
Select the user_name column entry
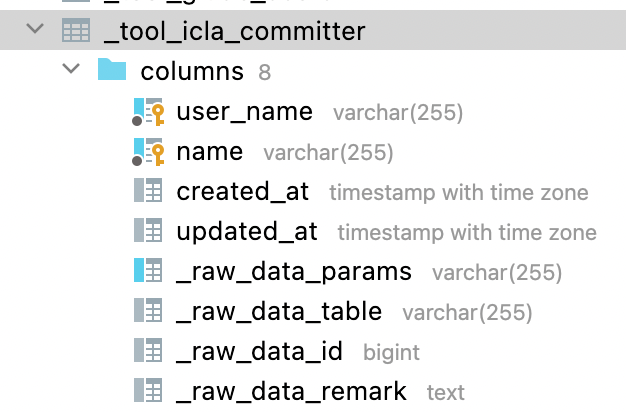tap(244, 112)
